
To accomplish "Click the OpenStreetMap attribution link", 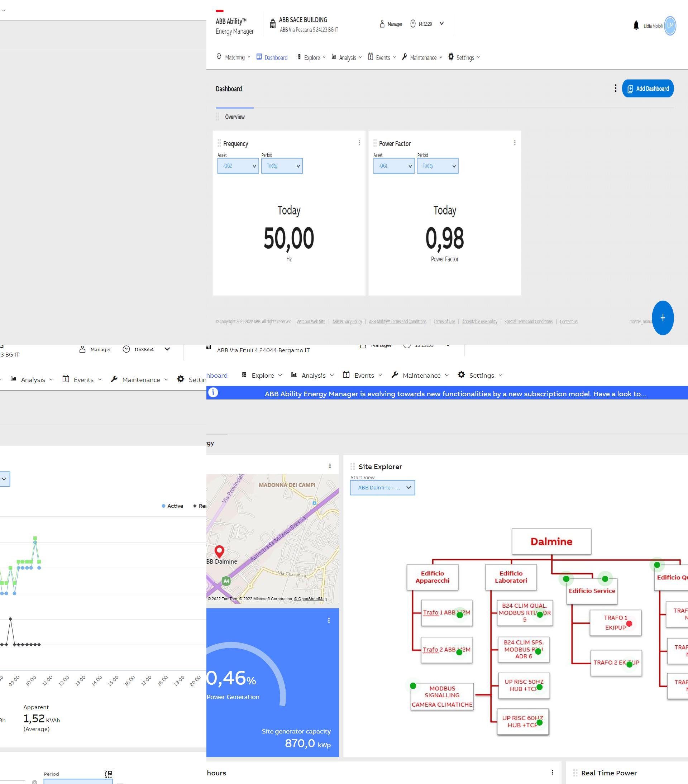I will tap(310, 599).
